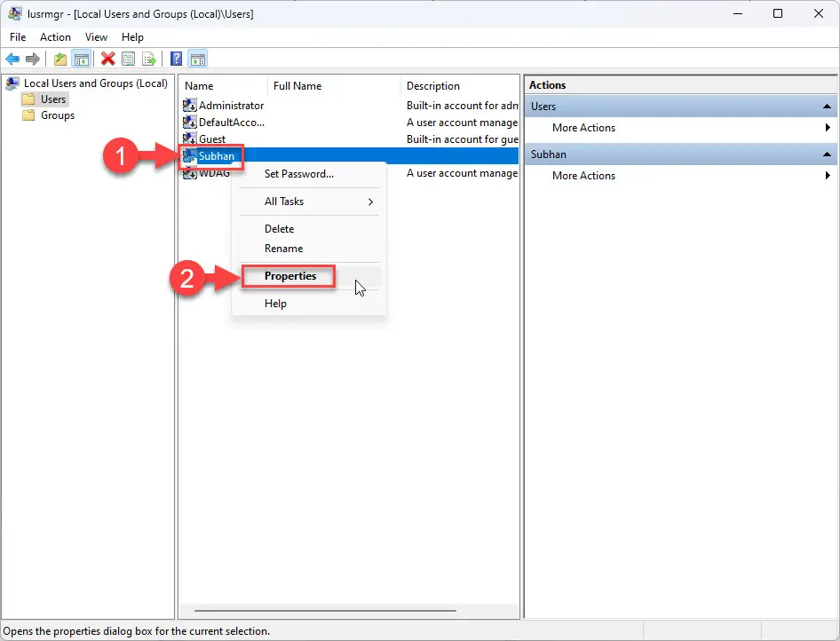The height and width of the screenshot is (641, 840).
Task: Minimize the lusrmgr window
Action: point(738,13)
